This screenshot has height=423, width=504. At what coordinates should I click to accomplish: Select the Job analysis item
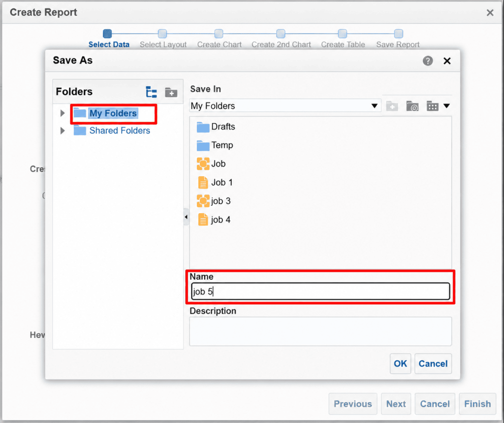(x=211, y=163)
